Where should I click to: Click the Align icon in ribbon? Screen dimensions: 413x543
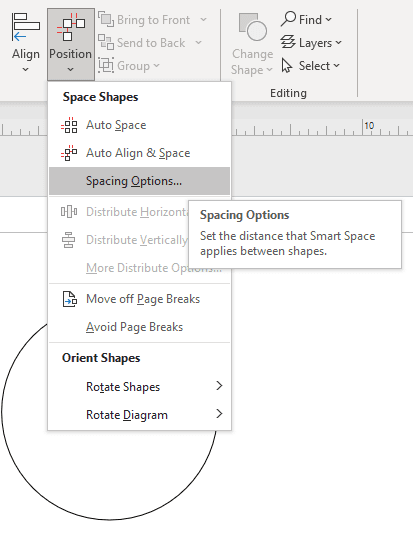click(25, 27)
